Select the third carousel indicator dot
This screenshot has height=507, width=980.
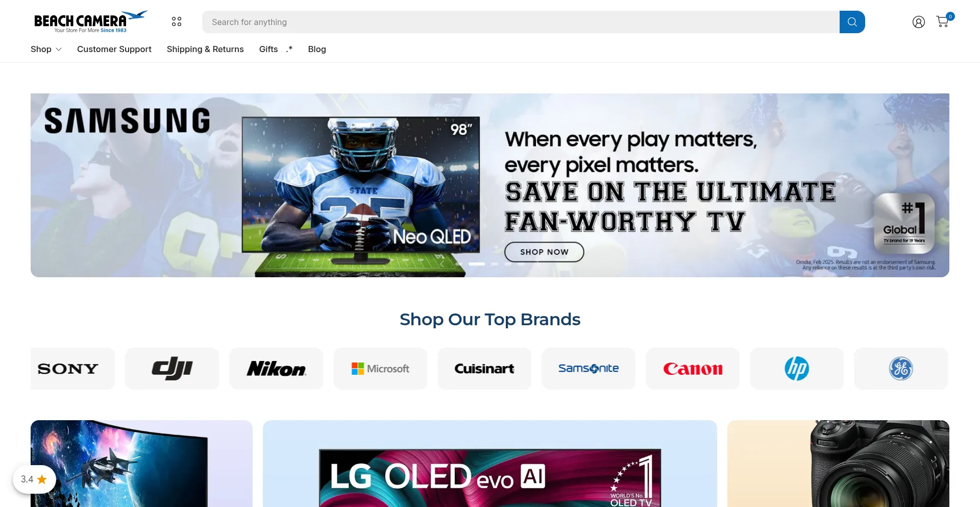[x=495, y=264]
